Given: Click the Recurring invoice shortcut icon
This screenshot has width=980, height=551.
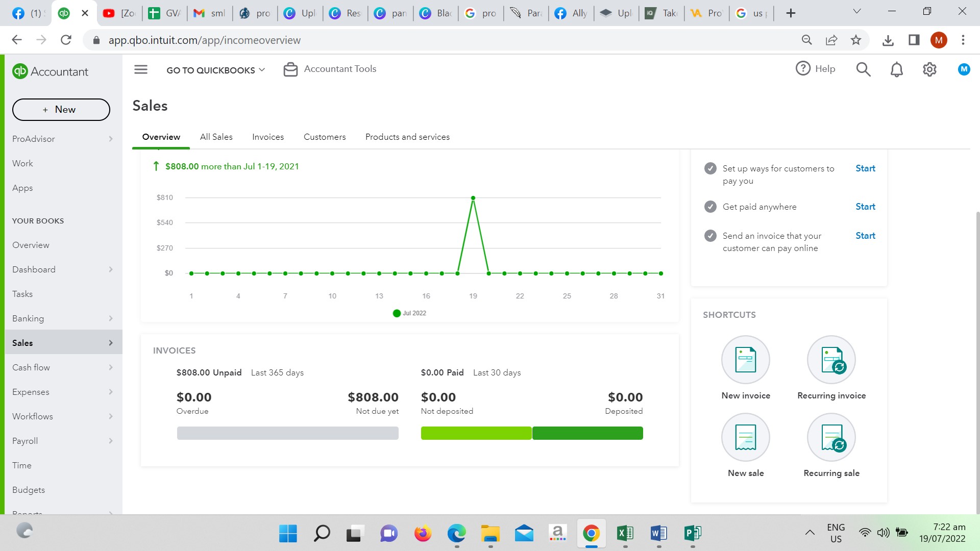Looking at the screenshot, I should point(831,360).
